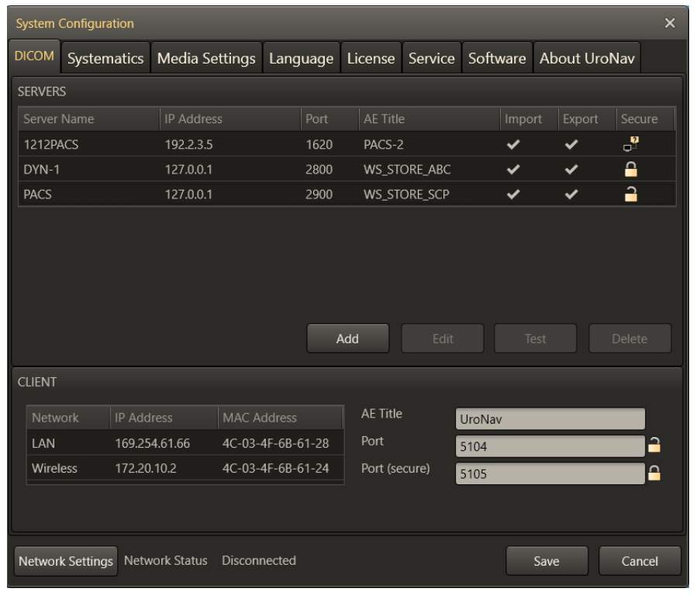
Task: Click client IP 172.20.10.2
Action: click(146, 469)
